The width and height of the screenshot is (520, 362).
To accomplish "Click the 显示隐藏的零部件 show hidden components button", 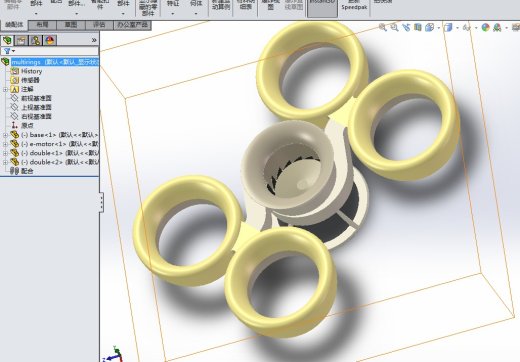I will (x=148, y=8).
